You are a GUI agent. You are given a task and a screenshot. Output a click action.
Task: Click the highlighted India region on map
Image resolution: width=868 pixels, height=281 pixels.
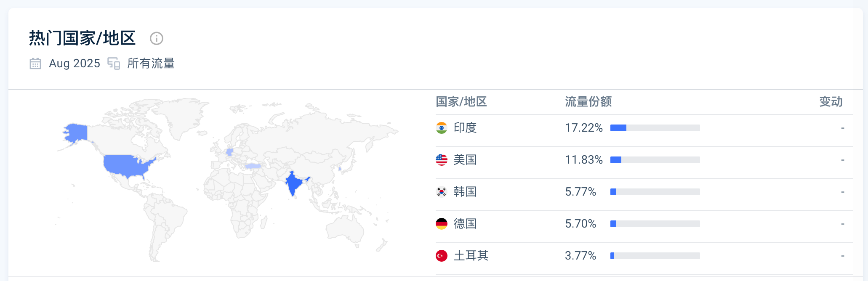(293, 184)
